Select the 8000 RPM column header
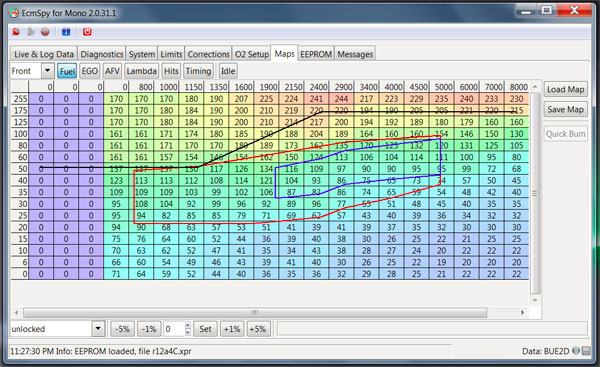600x367 pixels. pyautogui.click(x=517, y=87)
